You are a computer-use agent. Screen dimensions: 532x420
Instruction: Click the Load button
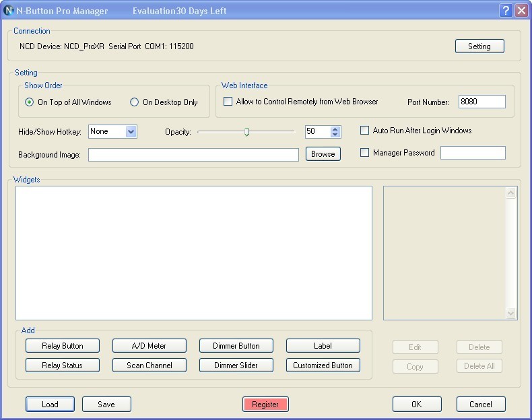(50, 405)
